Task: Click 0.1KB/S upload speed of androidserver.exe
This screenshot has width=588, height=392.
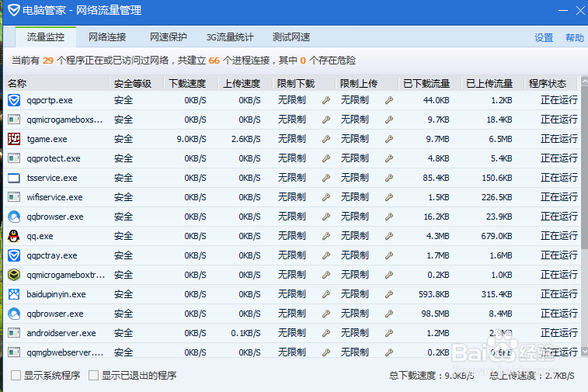Action: click(x=245, y=333)
